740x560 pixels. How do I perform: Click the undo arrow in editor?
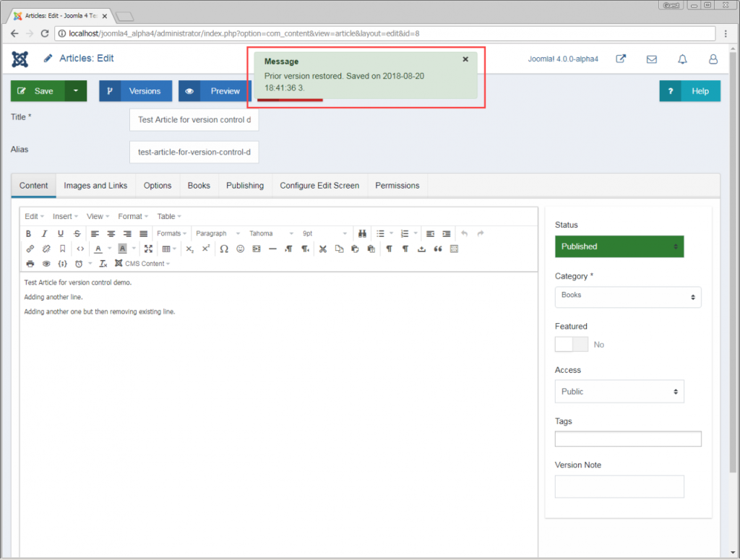pyautogui.click(x=465, y=233)
